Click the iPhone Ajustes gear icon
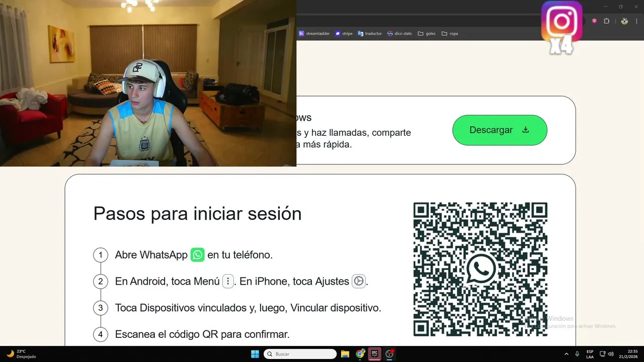Screen dimensions: 644x362 pos(359,281)
